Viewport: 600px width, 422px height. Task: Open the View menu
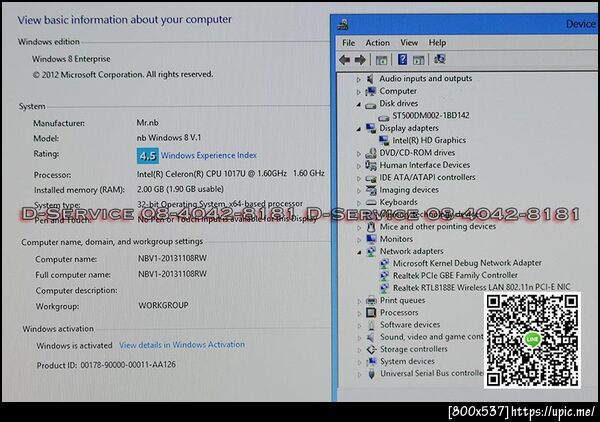[409, 43]
